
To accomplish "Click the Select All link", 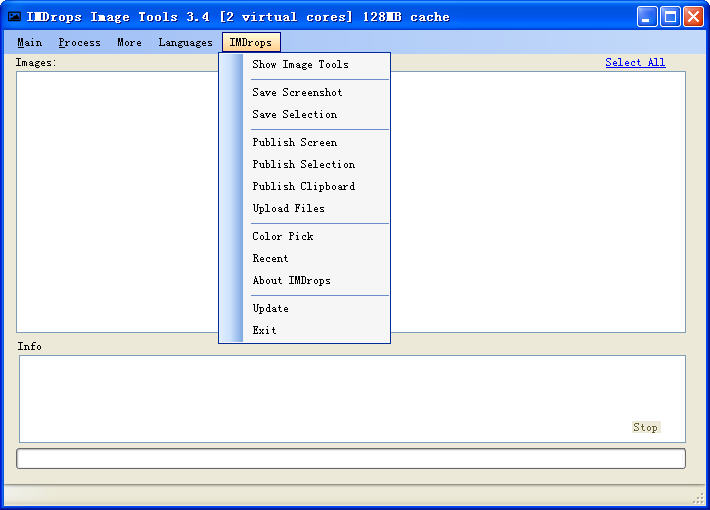I will click(635, 63).
